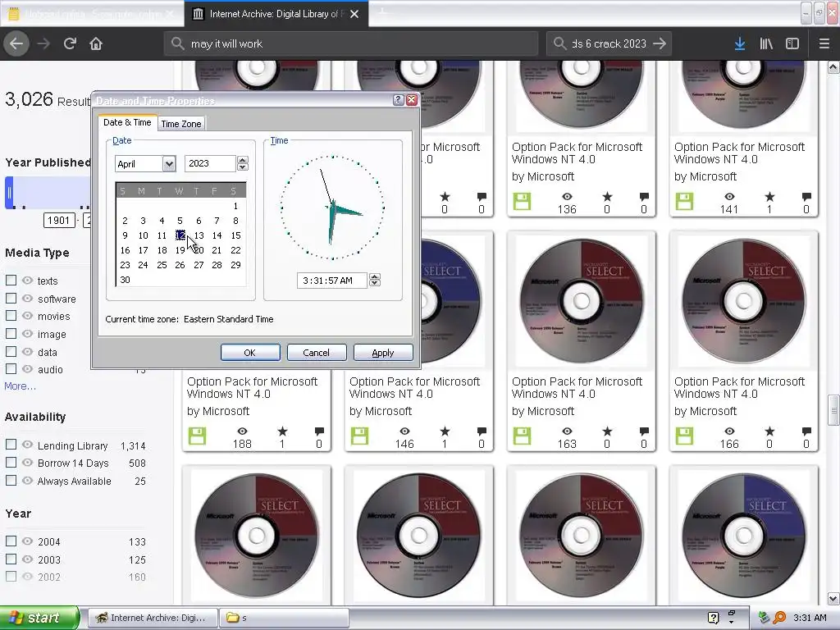Switch to the Time Zone tab
Image resolution: width=840 pixels, height=630 pixels.
[181, 124]
